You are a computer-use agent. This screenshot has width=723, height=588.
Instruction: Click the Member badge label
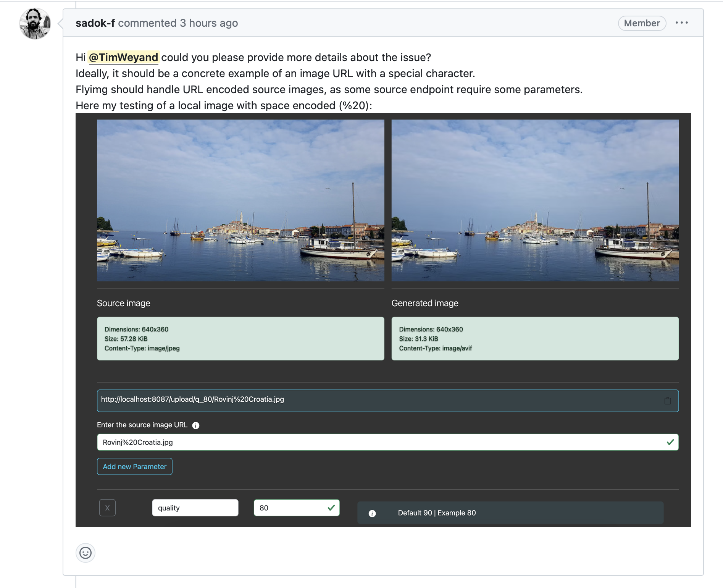(x=642, y=23)
